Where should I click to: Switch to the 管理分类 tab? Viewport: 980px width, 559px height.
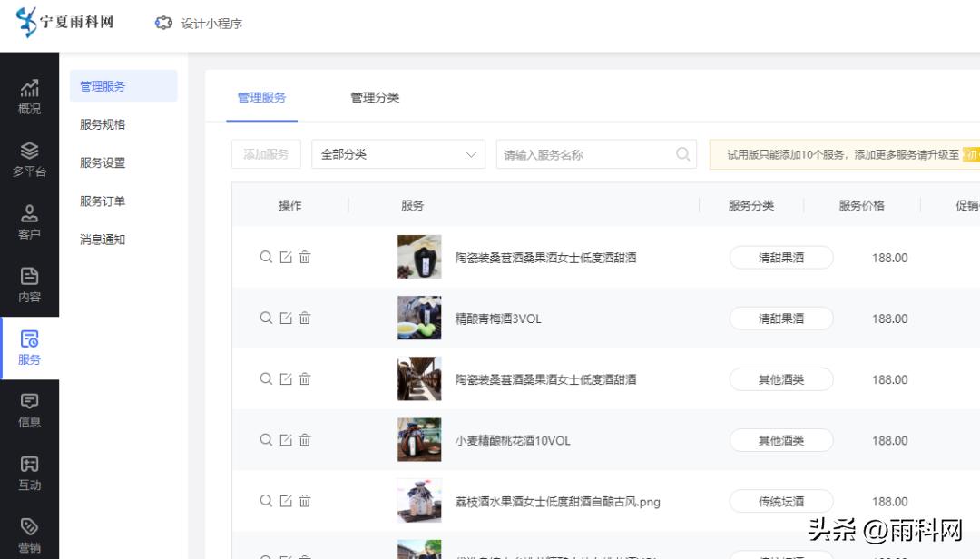pyautogui.click(x=373, y=97)
